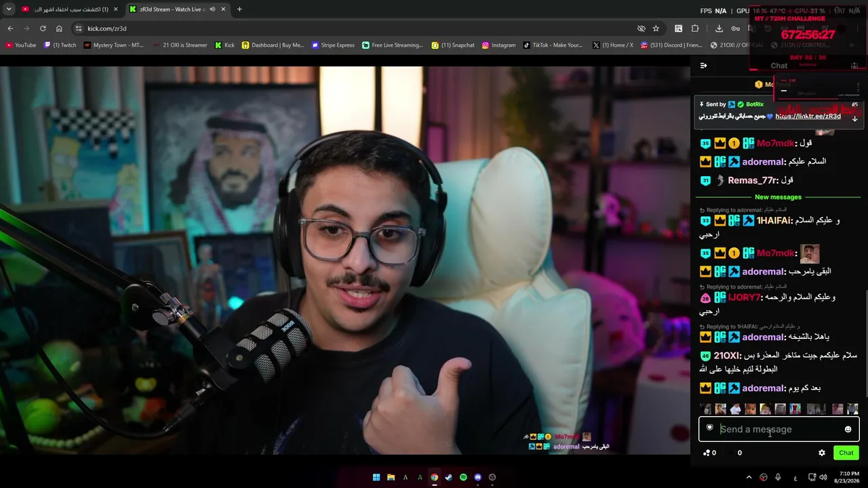Go to the browser home page

pos(59,28)
